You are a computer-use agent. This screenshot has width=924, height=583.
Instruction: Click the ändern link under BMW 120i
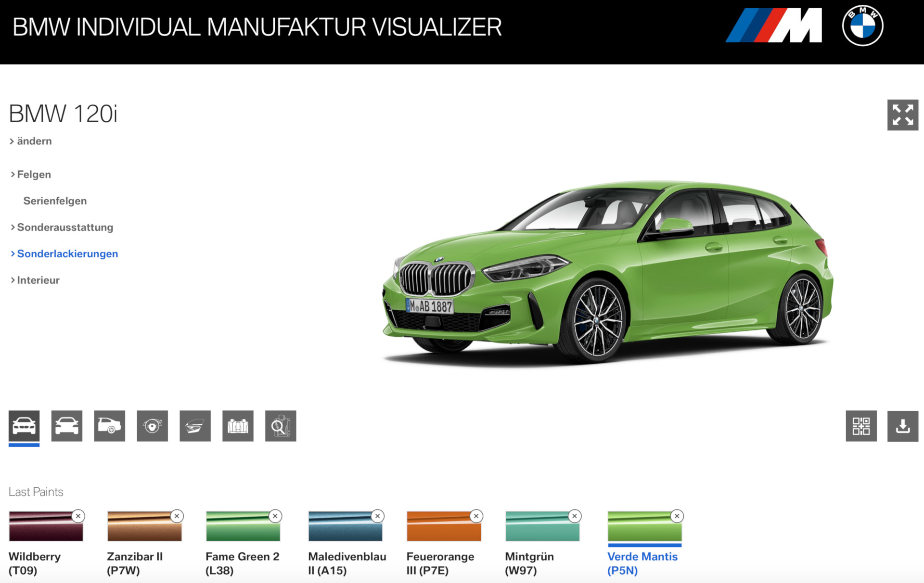coord(34,141)
